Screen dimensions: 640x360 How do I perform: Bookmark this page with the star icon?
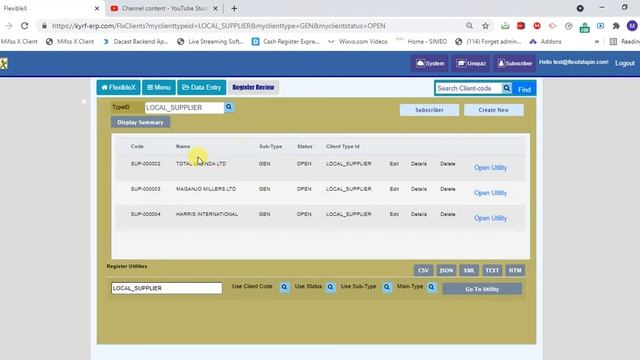point(485,26)
